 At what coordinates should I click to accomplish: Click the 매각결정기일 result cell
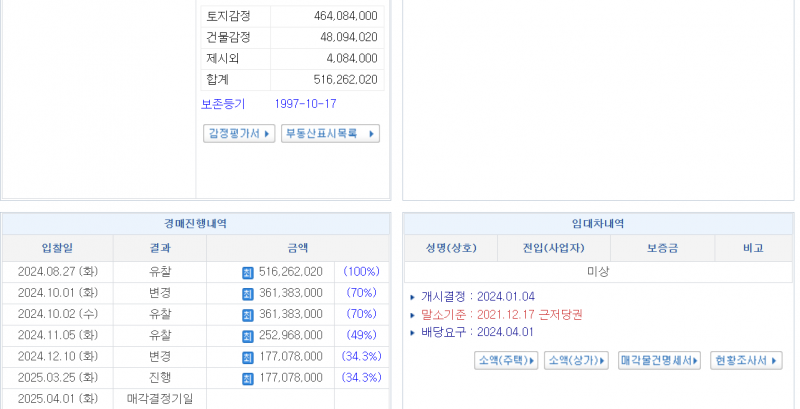160,399
